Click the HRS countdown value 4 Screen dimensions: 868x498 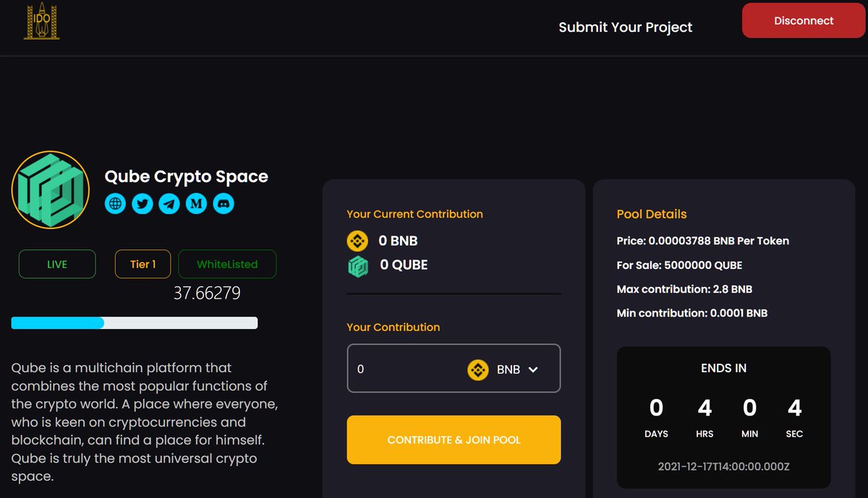click(x=705, y=408)
